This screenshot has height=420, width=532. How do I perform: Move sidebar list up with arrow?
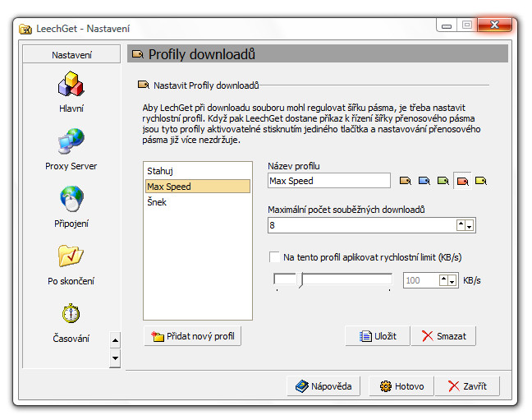tap(116, 340)
